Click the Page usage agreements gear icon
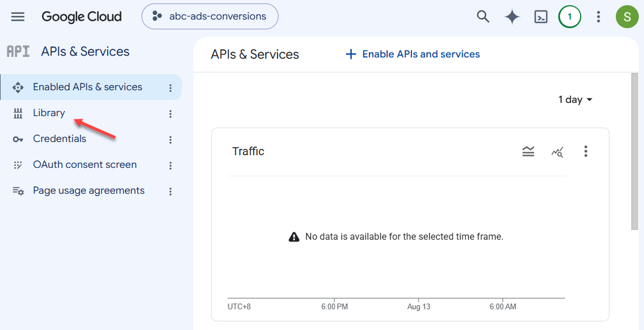 point(18,191)
